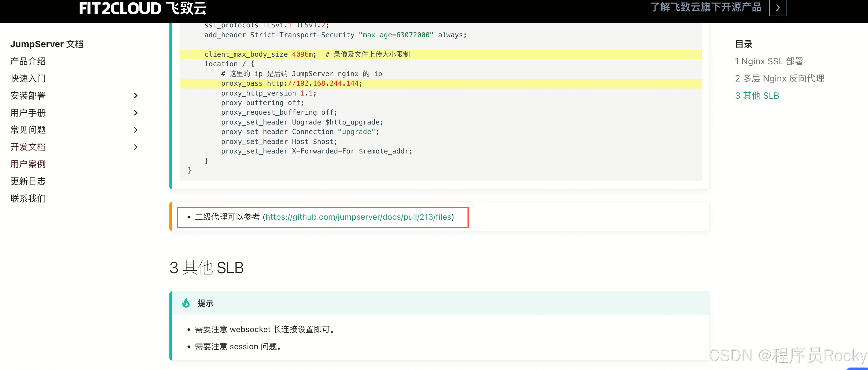This screenshot has width=868, height=370.
Task: Open the github pull 213 files link
Action: click(x=358, y=217)
